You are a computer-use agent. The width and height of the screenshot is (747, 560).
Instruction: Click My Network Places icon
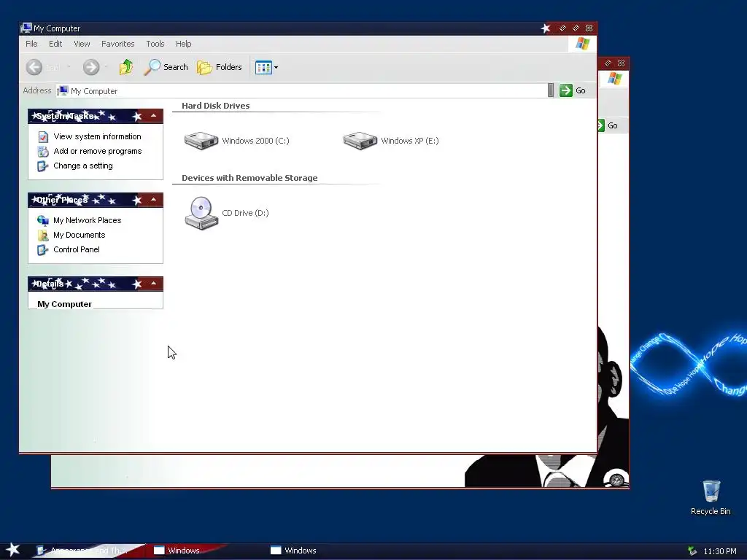point(43,220)
